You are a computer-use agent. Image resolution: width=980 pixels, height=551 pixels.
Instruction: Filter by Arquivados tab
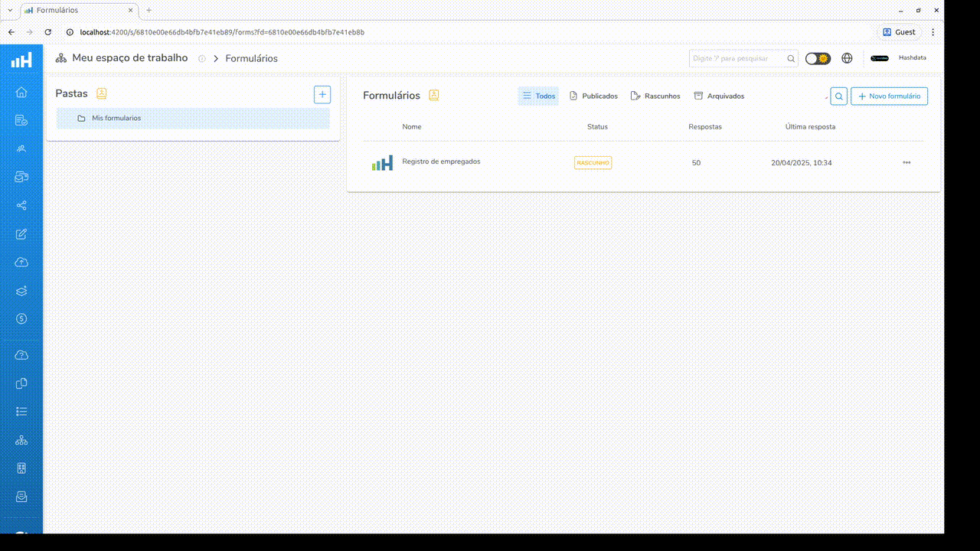(x=719, y=96)
